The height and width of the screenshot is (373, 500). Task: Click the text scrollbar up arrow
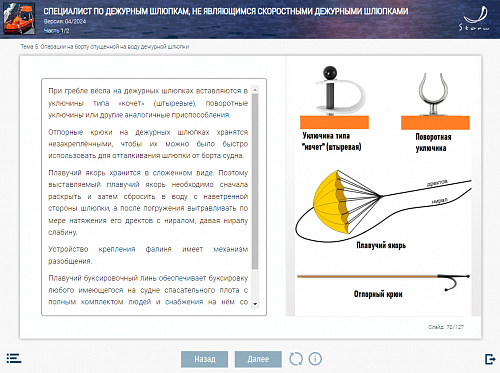255,90
